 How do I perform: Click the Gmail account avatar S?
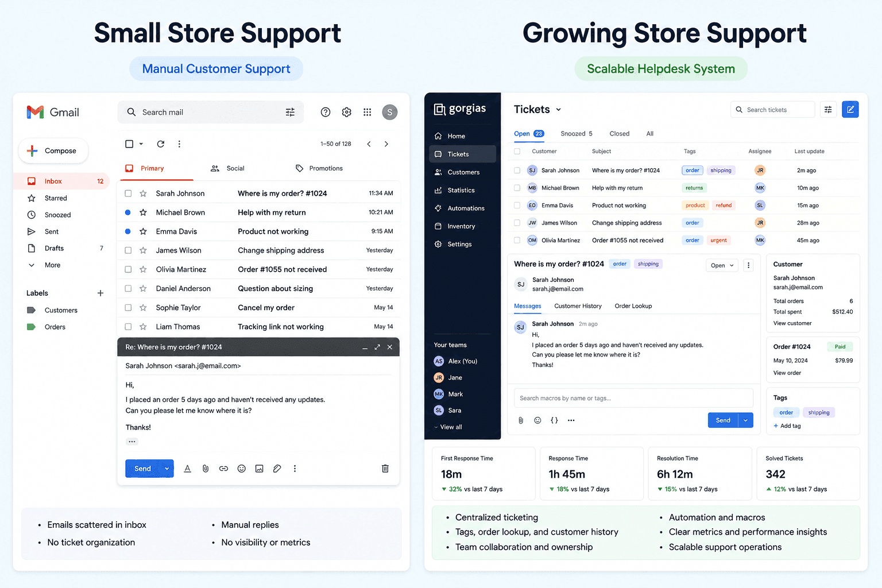(x=389, y=112)
